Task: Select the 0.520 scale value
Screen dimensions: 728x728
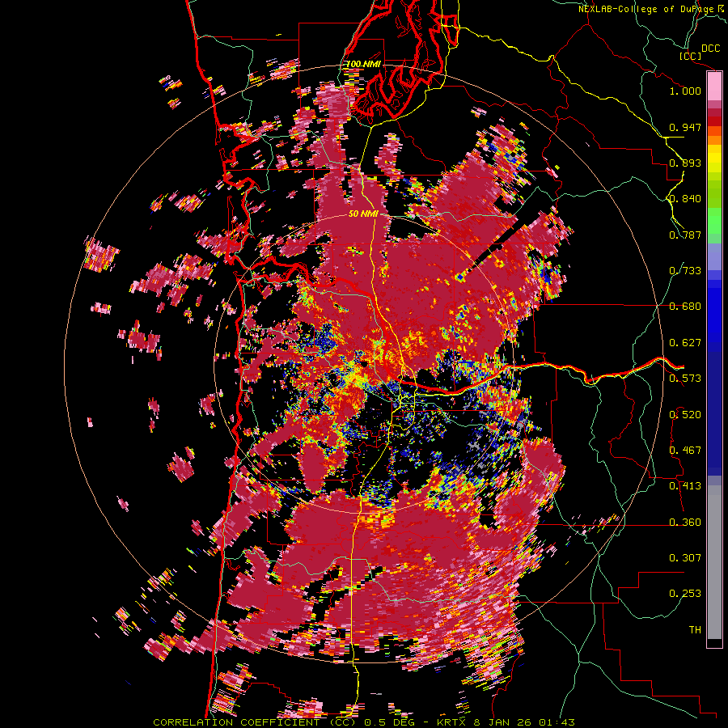Action: click(x=685, y=415)
